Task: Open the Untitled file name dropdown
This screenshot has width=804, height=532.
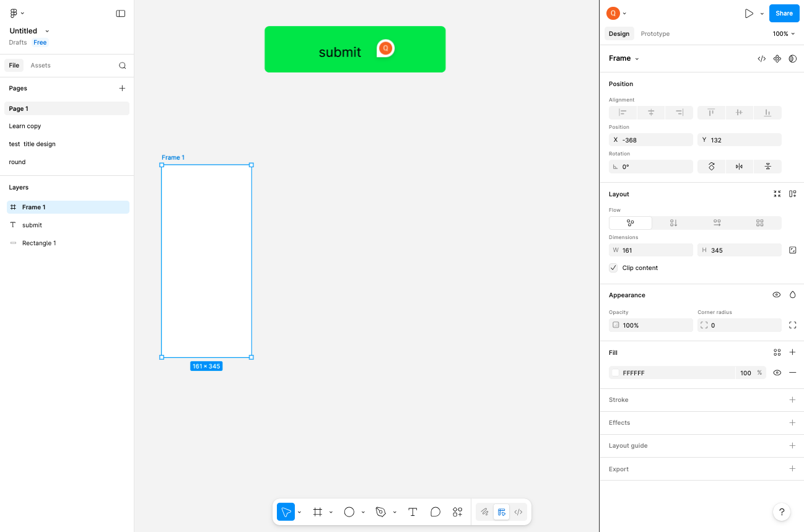Action: [x=47, y=31]
